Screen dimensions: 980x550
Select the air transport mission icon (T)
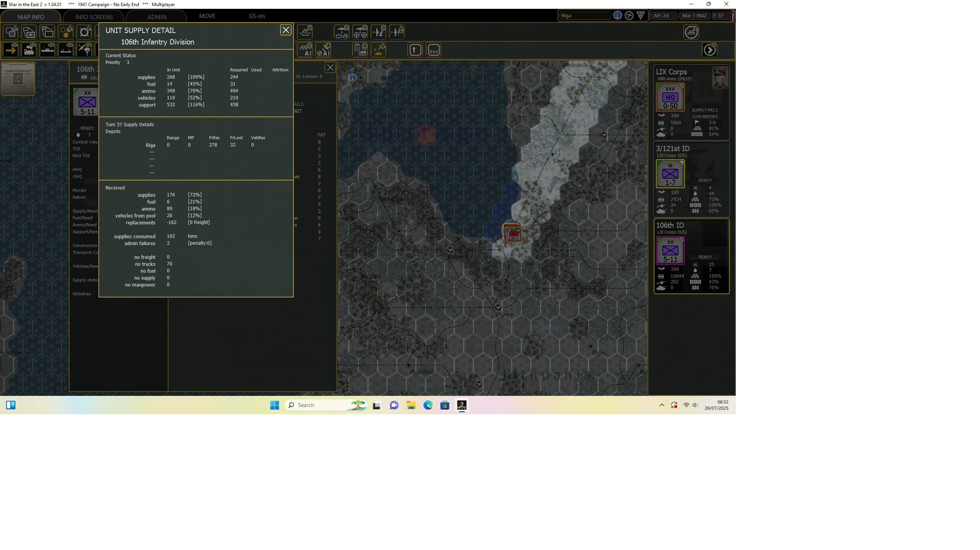coord(341,32)
